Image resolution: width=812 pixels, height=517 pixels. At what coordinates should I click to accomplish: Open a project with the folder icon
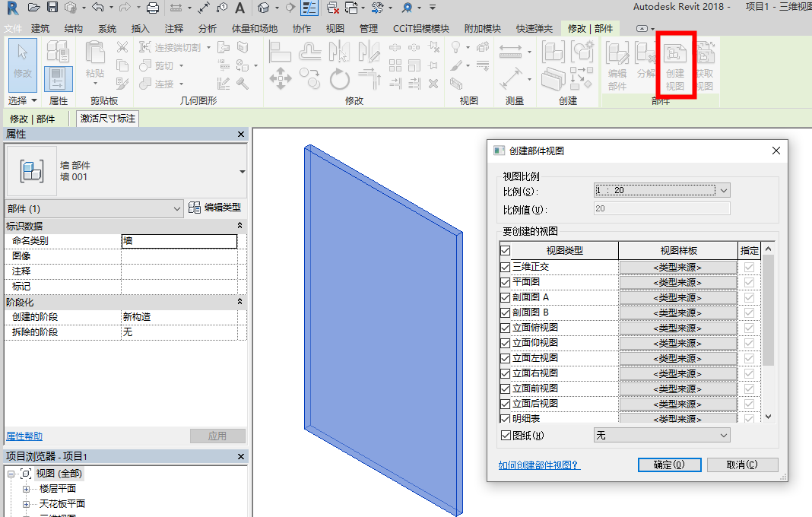click(x=34, y=8)
